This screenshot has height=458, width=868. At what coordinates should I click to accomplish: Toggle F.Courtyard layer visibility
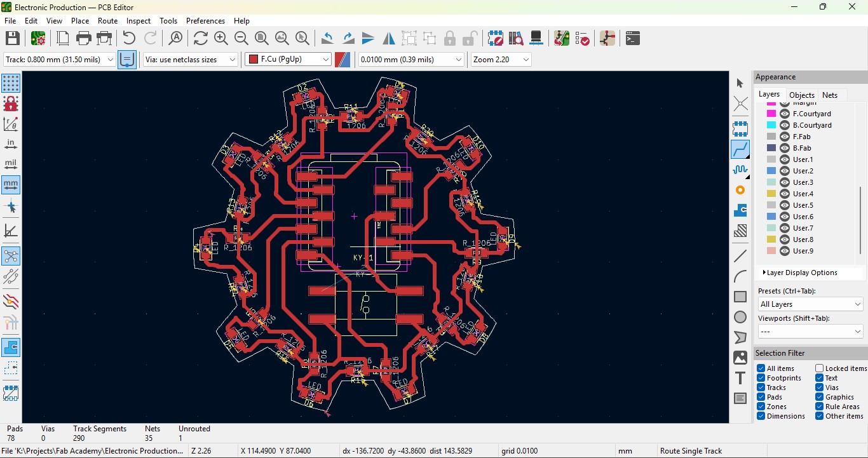[785, 114]
